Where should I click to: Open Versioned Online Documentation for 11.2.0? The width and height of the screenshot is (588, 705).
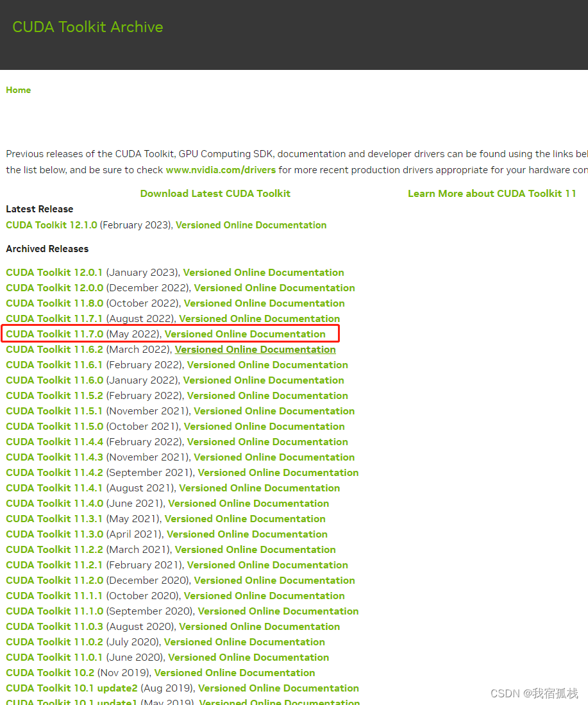tap(274, 581)
